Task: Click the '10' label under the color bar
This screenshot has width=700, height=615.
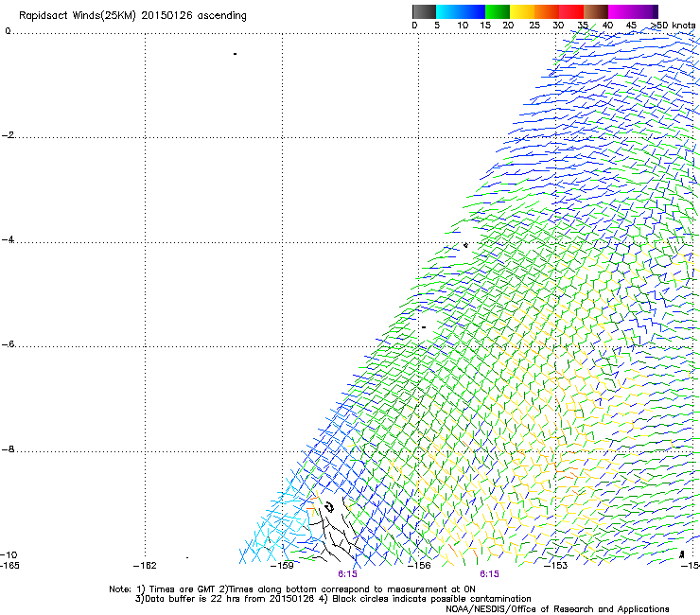Action: click(463, 26)
